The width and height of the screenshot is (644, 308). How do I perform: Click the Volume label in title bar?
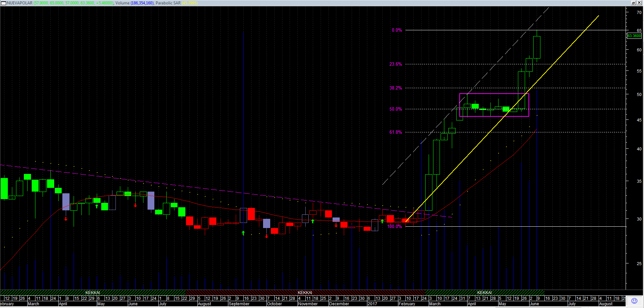pos(122,3)
